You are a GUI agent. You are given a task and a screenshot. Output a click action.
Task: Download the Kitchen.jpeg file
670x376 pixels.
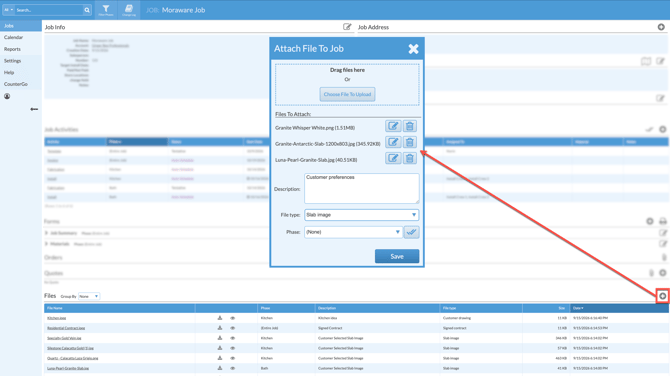click(x=220, y=318)
